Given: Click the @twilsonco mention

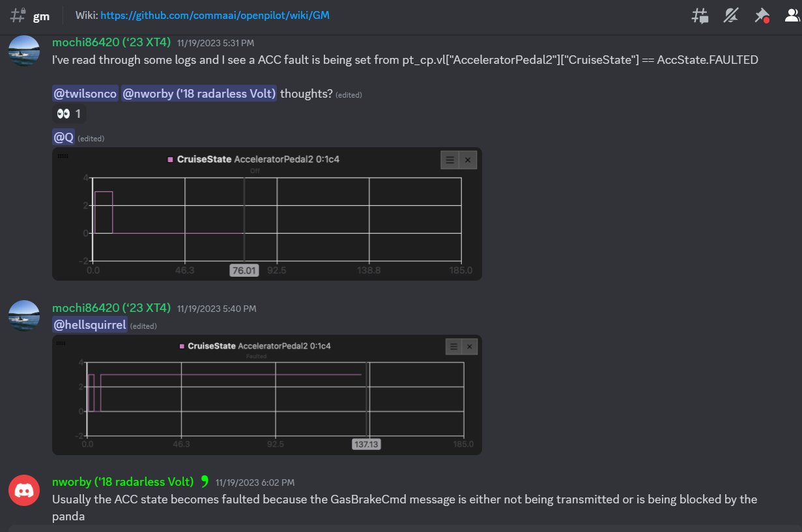Looking at the screenshot, I should 85,93.
